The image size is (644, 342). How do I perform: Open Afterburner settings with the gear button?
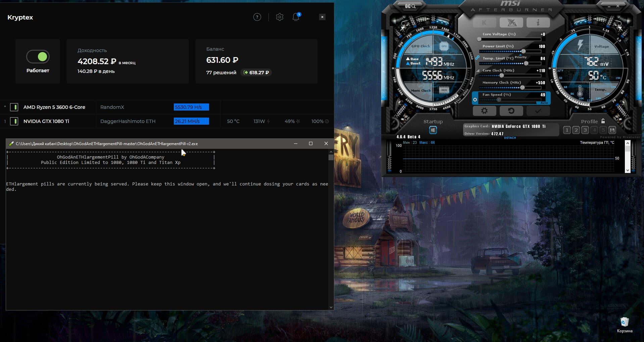click(484, 111)
